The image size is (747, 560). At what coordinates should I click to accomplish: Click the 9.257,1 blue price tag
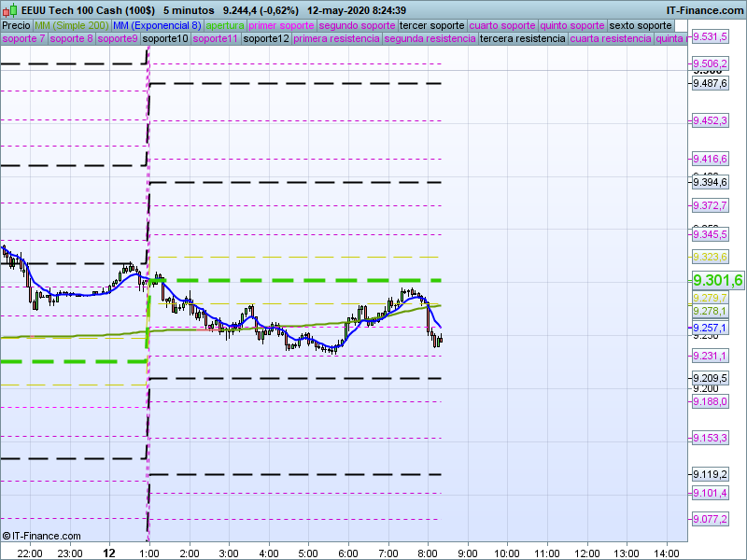[x=710, y=328]
